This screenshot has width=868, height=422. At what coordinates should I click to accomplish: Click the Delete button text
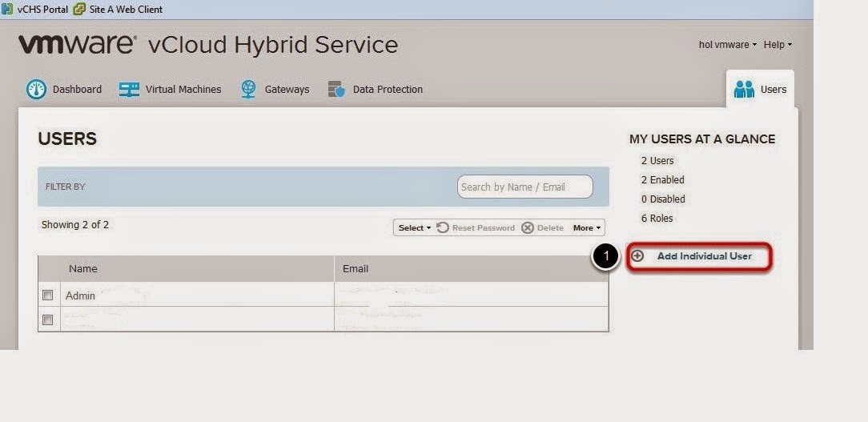tap(550, 227)
